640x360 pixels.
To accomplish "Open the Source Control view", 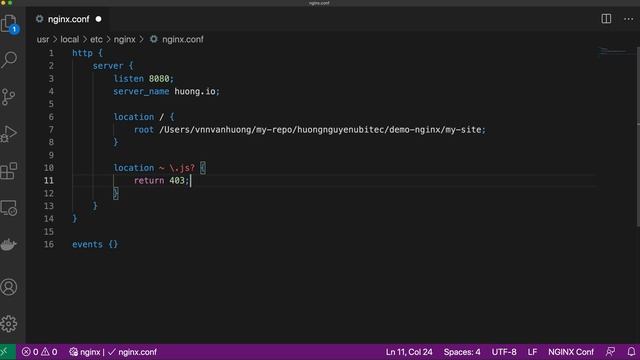I will [x=9, y=97].
